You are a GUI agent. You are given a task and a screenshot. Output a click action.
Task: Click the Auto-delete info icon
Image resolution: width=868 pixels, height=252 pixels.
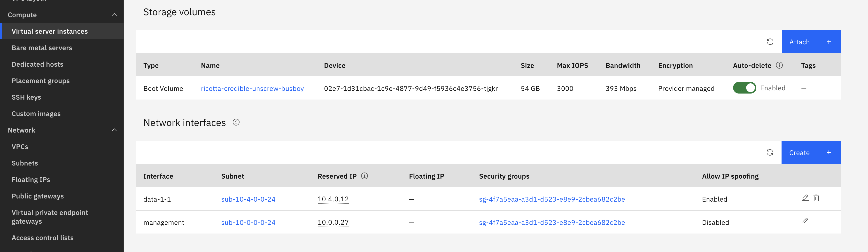[779, 65]
